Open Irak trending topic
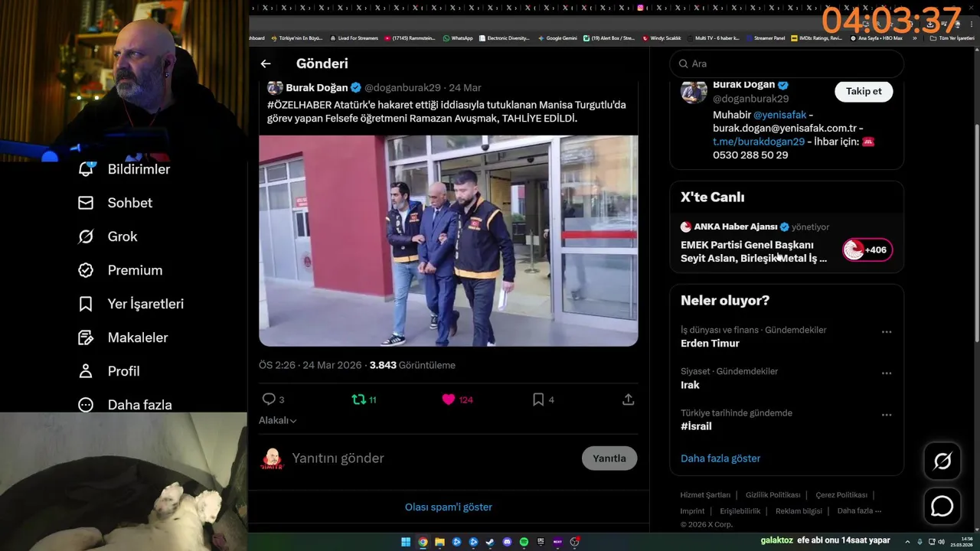 [690, 385]
